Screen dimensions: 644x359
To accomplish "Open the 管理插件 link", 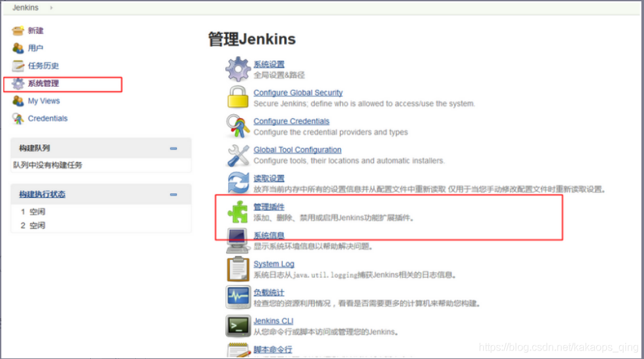I will tap(269, 207).
